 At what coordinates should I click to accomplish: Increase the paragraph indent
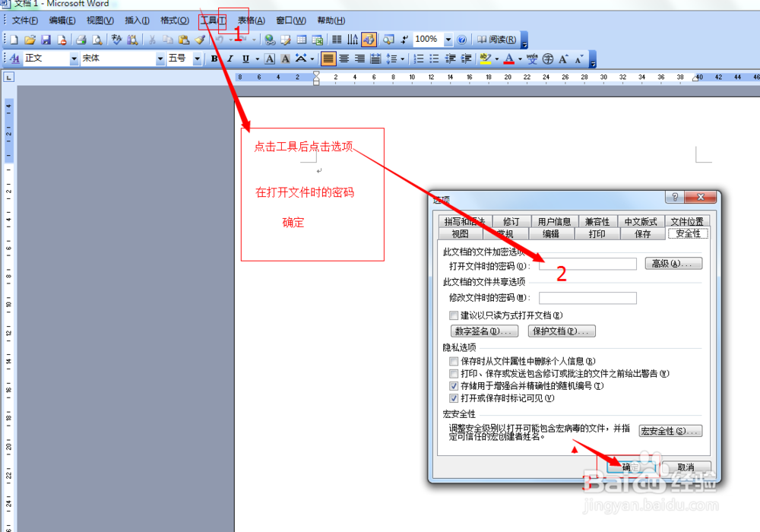point(466,59)
